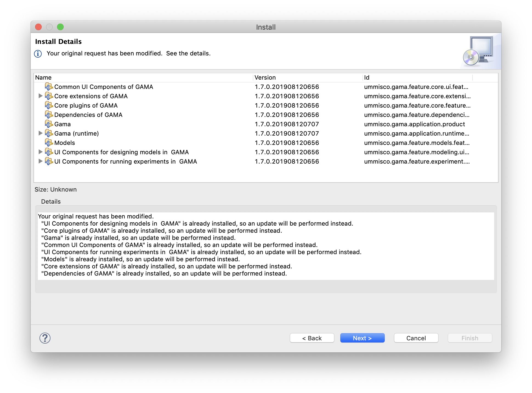Zoom the window with the green button

[x=60, y=27]
